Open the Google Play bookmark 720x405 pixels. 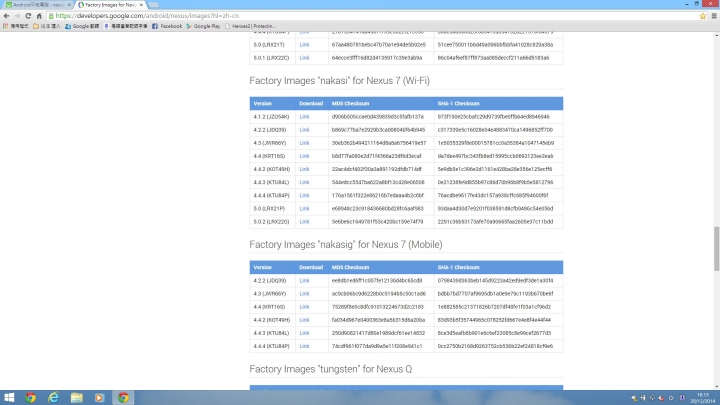coord(203,26)
